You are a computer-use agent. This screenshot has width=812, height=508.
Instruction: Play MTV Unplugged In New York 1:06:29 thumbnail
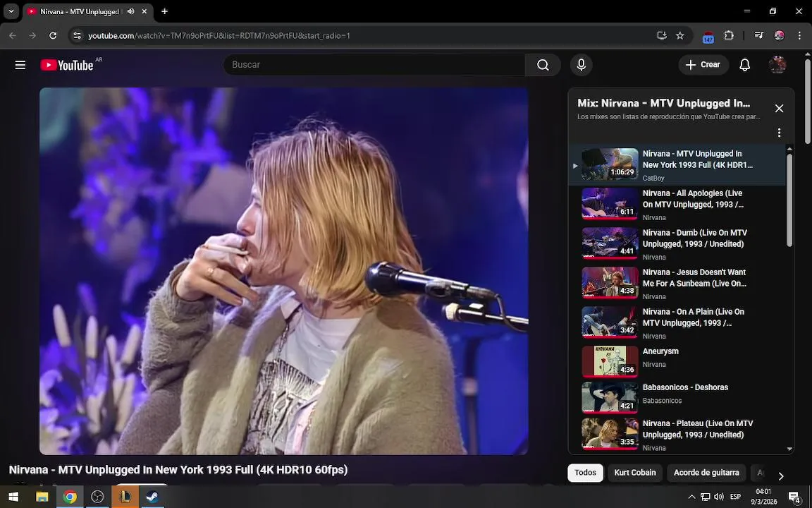click(610, 164)
